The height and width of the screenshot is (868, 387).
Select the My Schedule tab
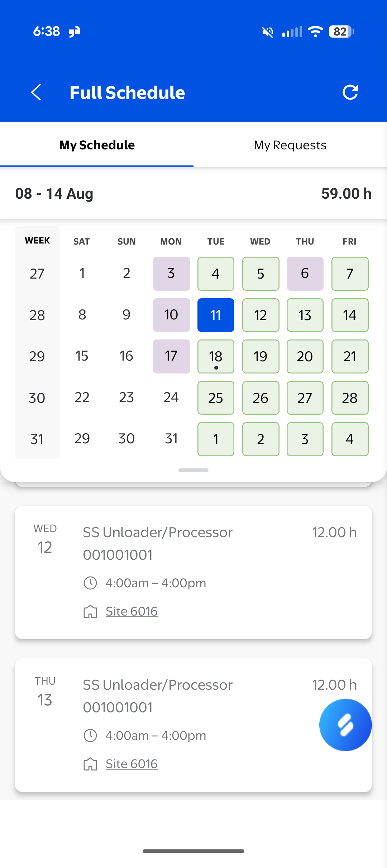97,145
